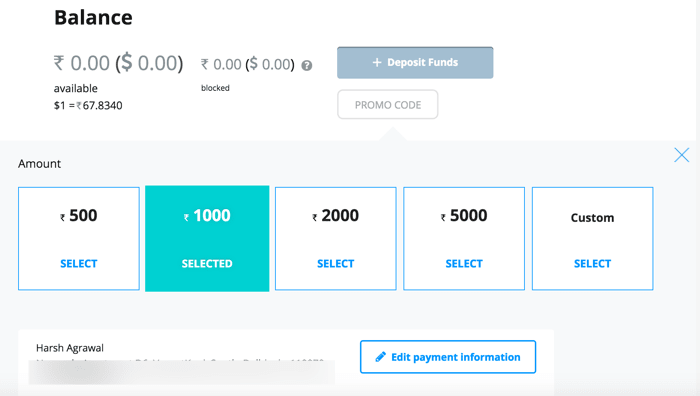Image resolution: width=700 pixels, height=396 pixels.
Task: Select the Custom amount option
Action: tap(592, 238)
